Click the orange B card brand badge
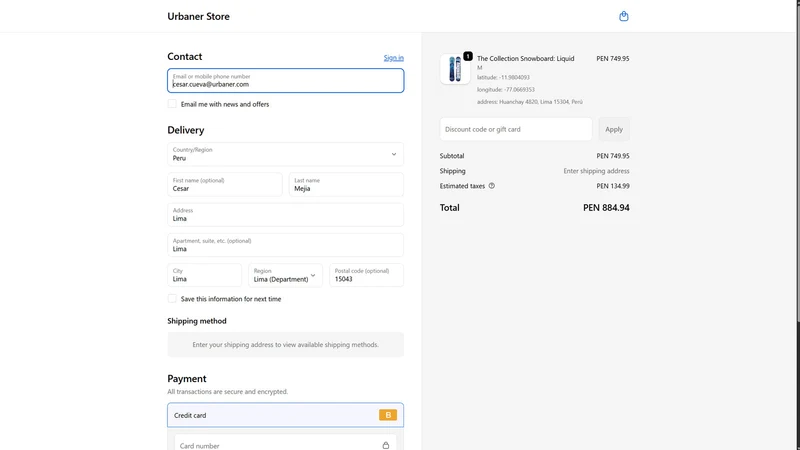This screenshot has height=450, width=800. click(x=388, y=415)
